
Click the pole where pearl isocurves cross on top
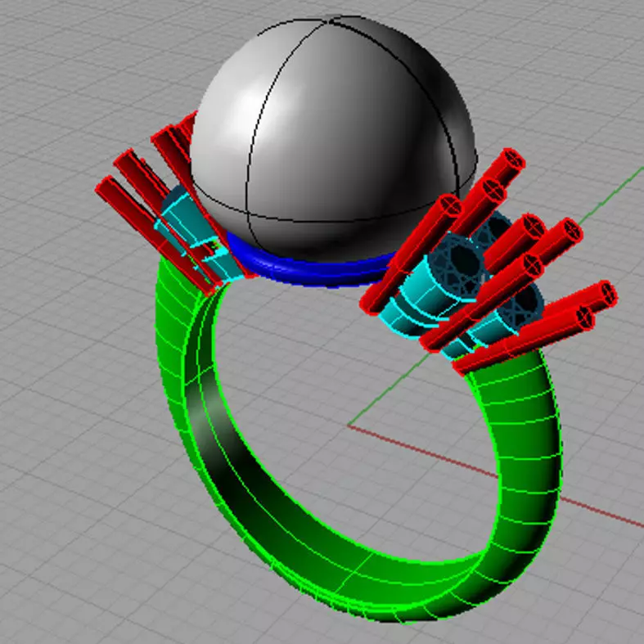[x=329, y=19]
